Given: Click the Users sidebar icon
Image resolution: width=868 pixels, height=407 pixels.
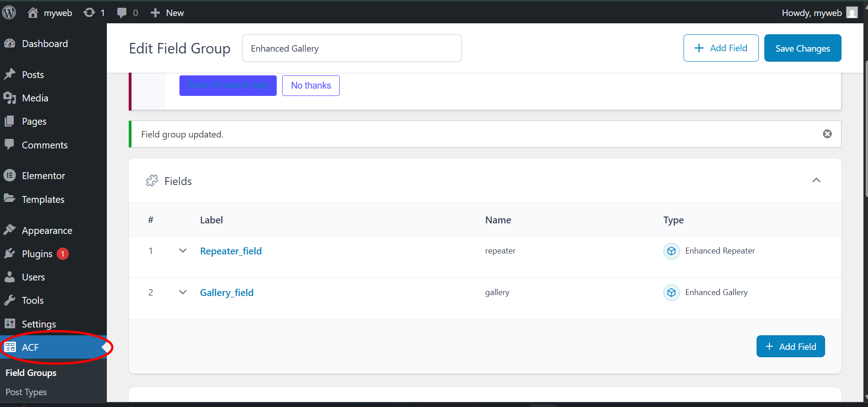Looking at the screenshot, I should point(10,277).
